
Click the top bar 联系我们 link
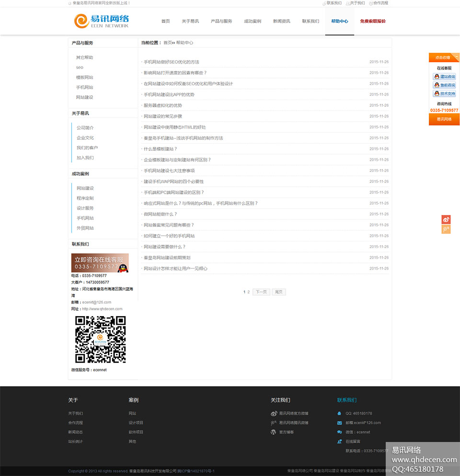tap(334, 3)
